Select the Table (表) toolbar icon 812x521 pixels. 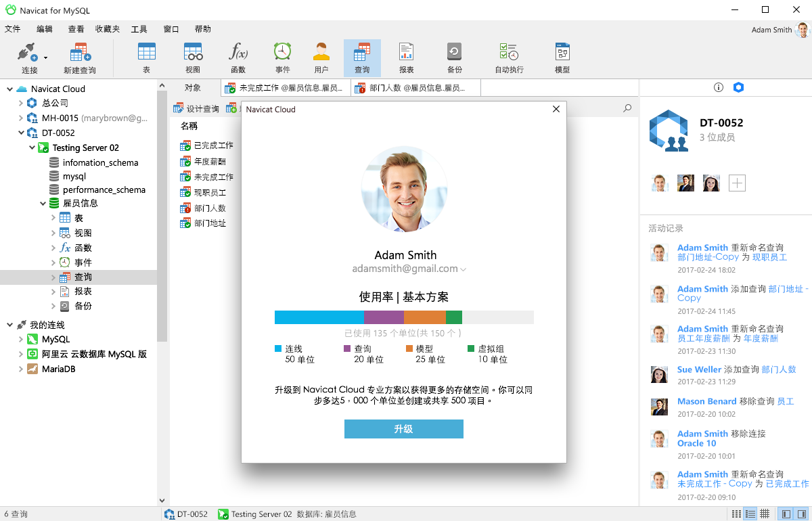[146, 53]
